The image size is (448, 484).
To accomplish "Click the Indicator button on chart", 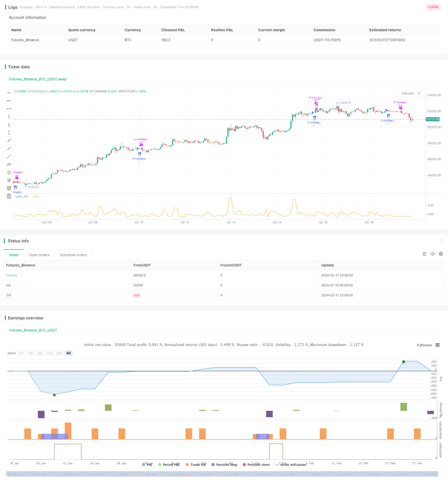I will click(x=408, y=93).
